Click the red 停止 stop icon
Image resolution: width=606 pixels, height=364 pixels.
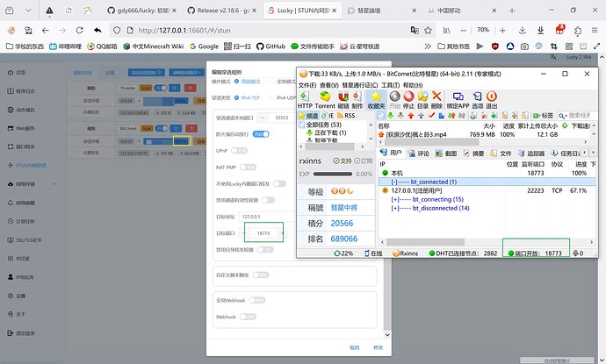408,98
